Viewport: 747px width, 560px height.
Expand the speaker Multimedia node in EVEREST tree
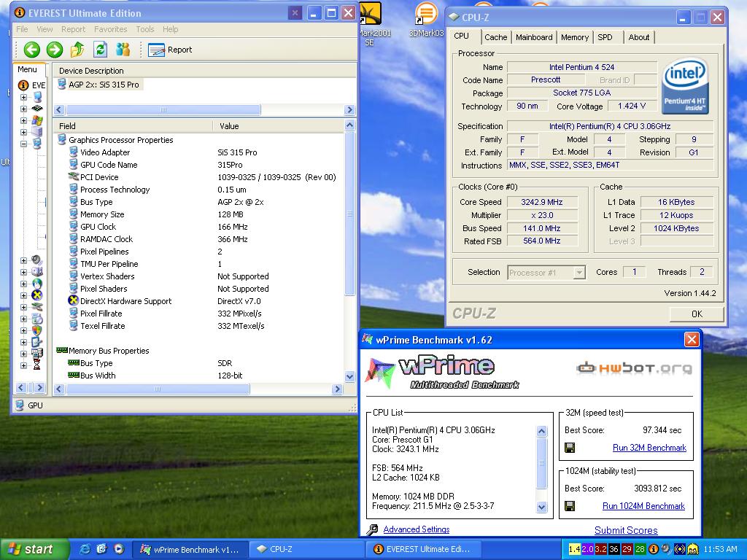coord(23,260)
